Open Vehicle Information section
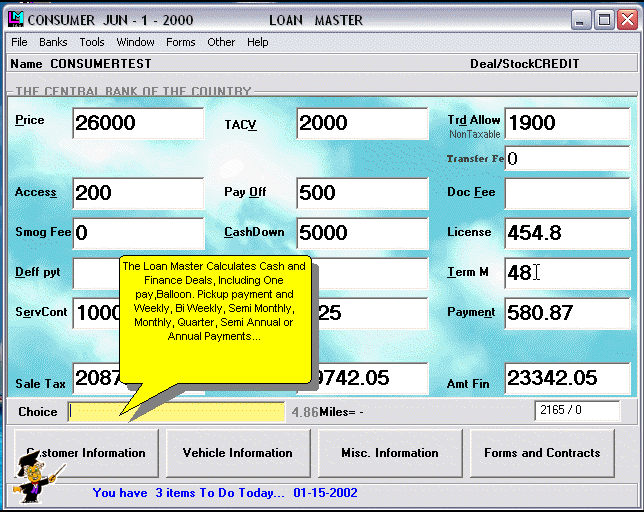The image size is (644, 512). pos(238,453)
